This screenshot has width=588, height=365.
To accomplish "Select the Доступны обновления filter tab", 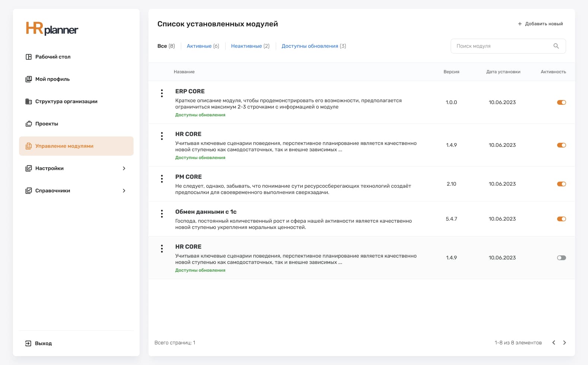I will click(x=310, y=46).
